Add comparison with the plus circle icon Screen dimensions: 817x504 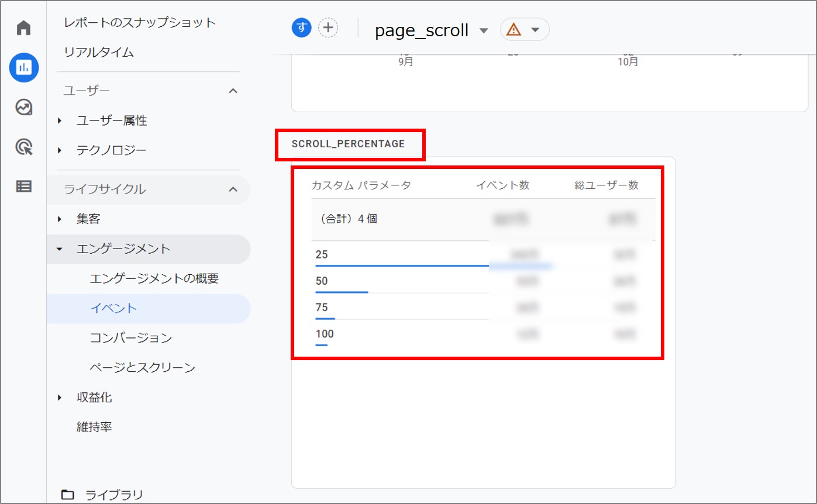tap(328, 27)
